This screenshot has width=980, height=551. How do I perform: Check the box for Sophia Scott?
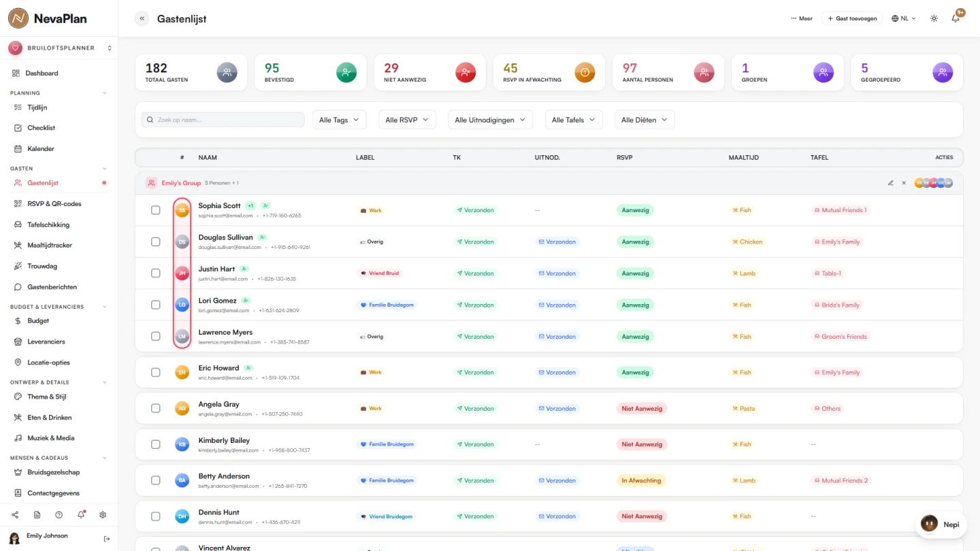pyautogui.click(x=156, y=210)
